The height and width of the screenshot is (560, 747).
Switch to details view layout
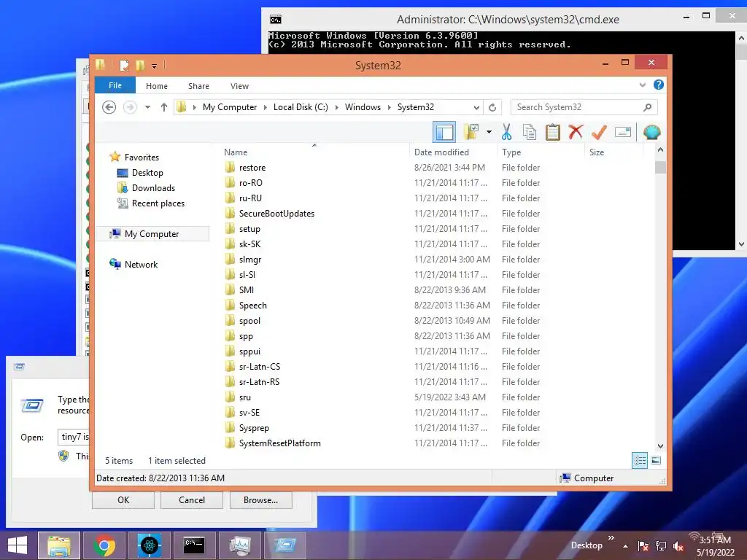[640, 461]
